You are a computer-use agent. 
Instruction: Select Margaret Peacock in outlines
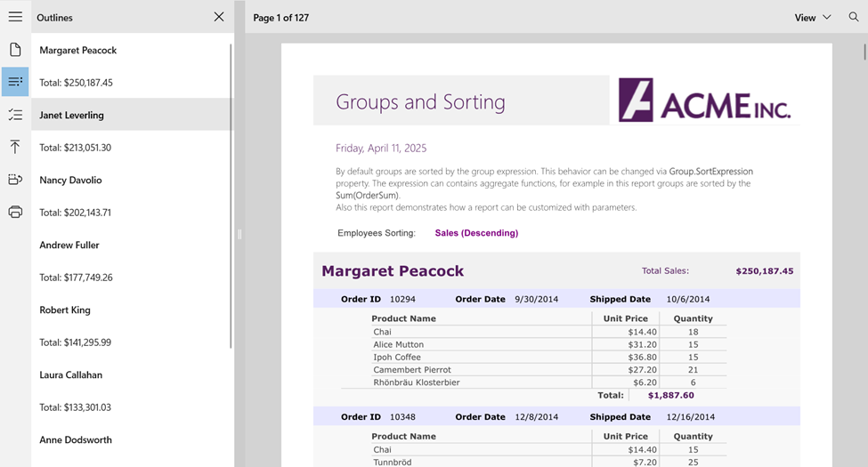click(x=78, y=51)
